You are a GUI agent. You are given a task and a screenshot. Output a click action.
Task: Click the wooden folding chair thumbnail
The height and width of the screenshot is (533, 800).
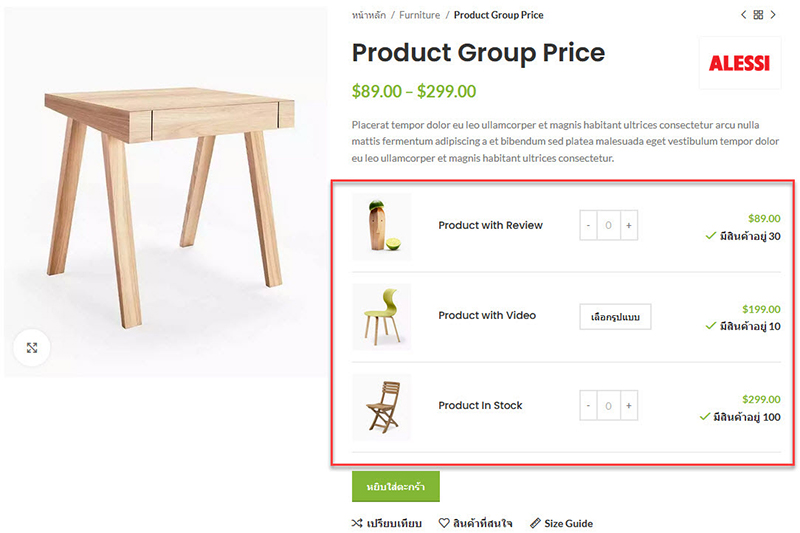381,406
